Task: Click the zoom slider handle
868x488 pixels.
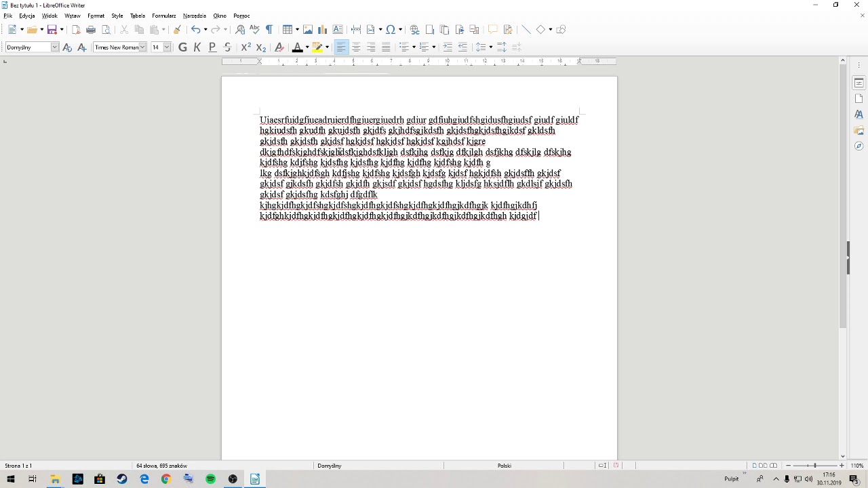Action: (x=815, y=466)
